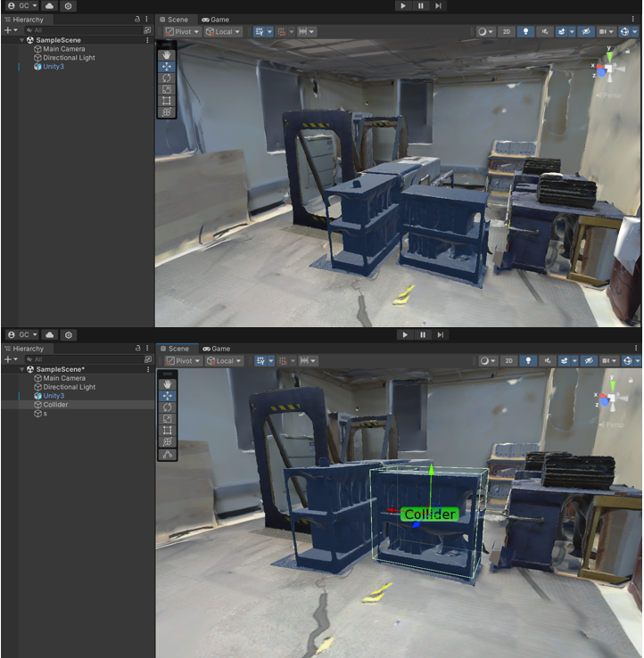Open the settings cog icon beside the top cloud icon

tap(68, 6)
